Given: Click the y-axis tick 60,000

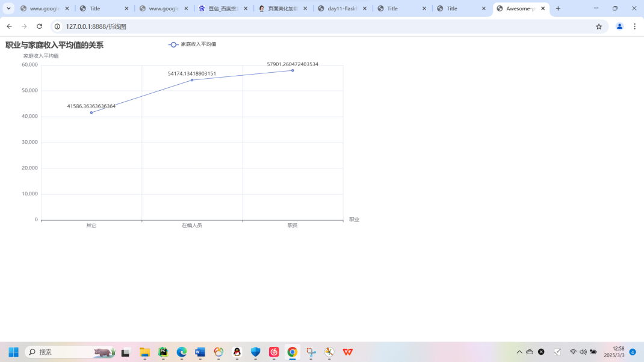Looking at the screenshot, I should pyautogui.click(x=29, y=64).
